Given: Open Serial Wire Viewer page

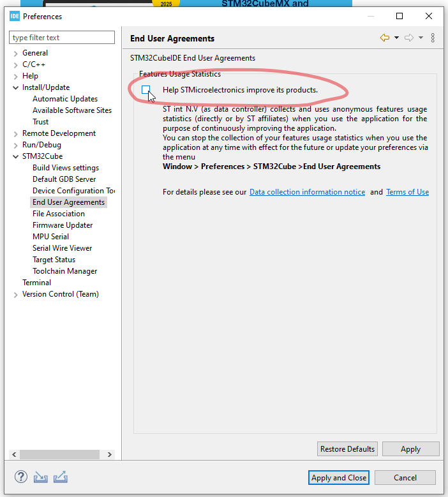Looking at the screenshot, I should point(62,248).
